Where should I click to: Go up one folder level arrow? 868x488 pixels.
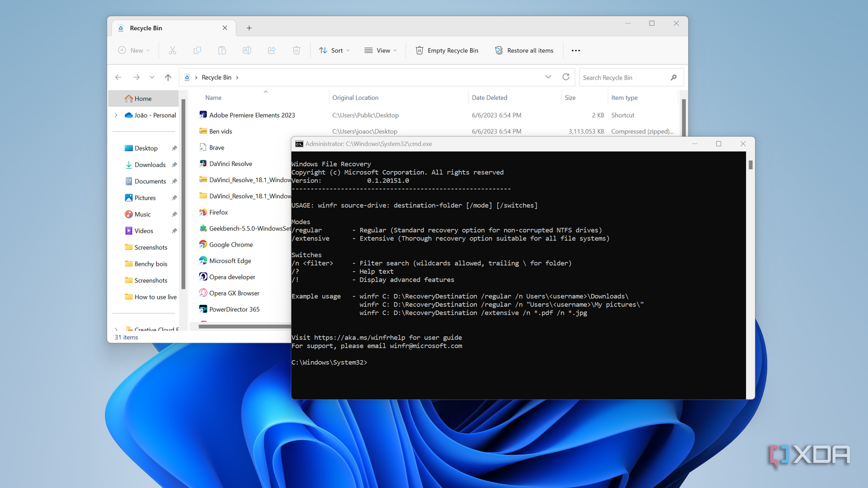point(168,78)
